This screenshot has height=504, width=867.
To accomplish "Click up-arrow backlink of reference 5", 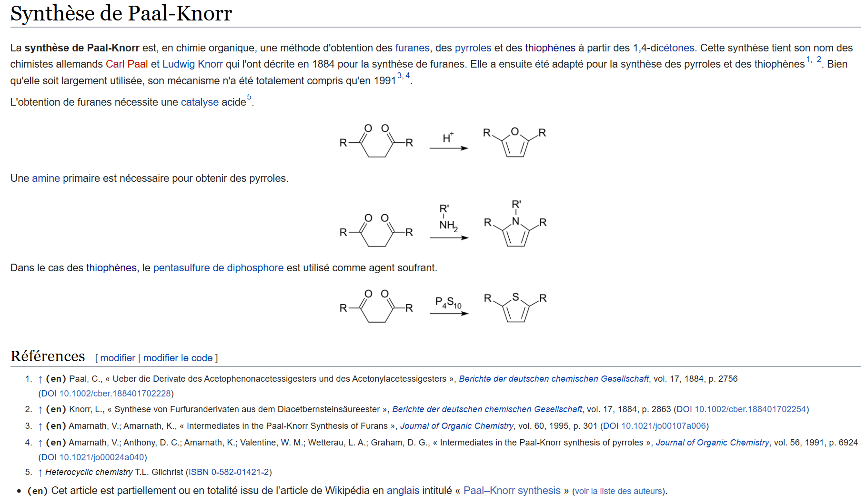I will 40,473.
